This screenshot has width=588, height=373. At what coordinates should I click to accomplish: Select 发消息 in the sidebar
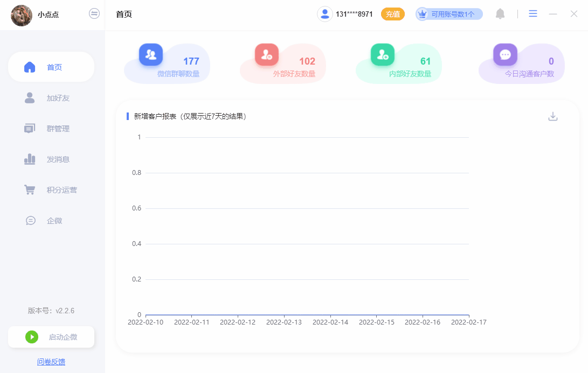tap(51, 159)
